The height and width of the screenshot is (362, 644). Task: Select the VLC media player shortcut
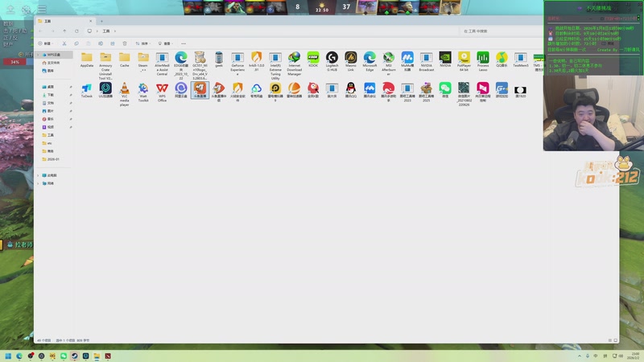click(125, 94)
